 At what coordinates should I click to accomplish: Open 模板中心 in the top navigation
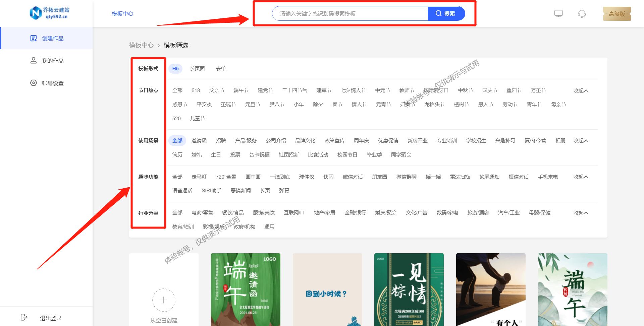[x=123, y=14]
